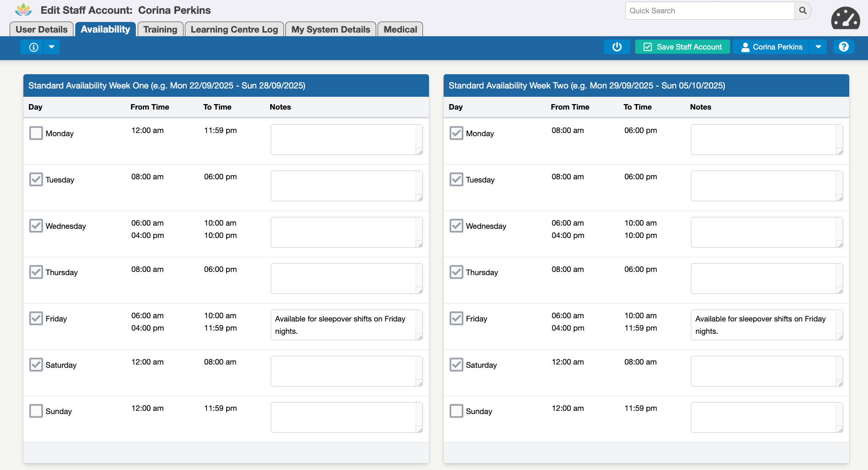Open the help question mark icon
Viewport: 868px width, 470px height.
point(844,47)
